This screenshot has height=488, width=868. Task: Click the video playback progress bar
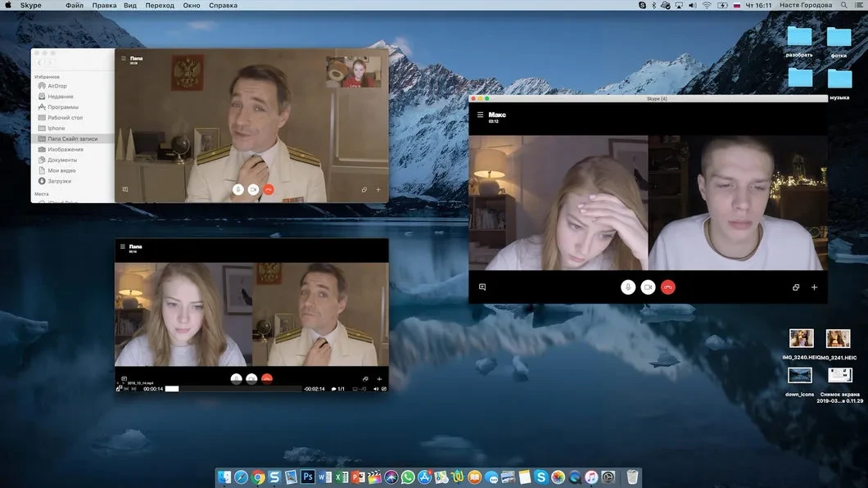pos(233,389)
